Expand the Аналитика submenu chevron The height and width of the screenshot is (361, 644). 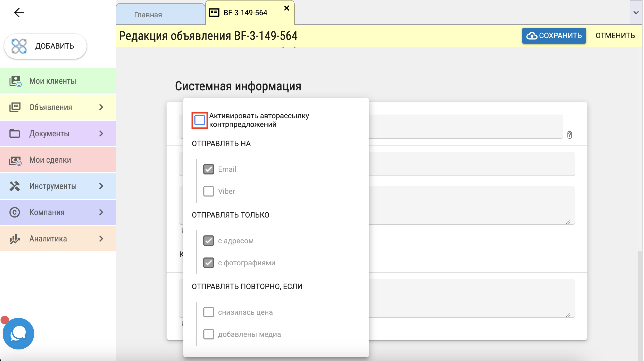(x=101, y=239)
